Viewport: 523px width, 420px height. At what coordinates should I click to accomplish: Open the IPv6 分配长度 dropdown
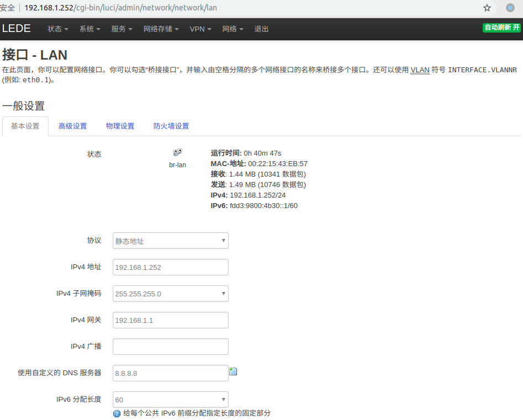point(170,400)
